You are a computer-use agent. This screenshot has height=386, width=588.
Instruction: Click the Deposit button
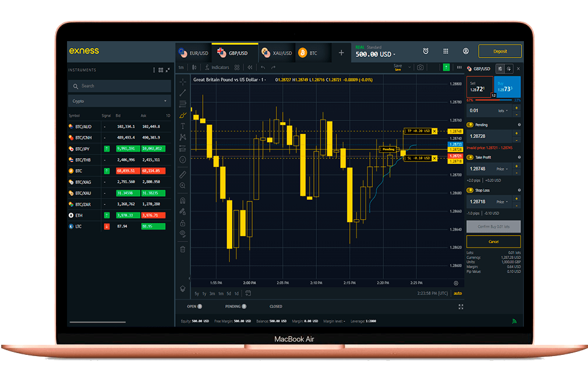[500, 51]
